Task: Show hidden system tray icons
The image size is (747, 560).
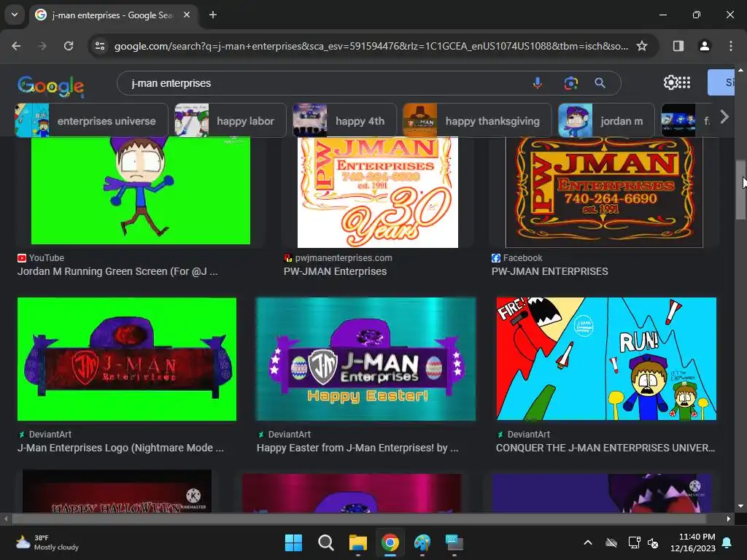Action: [x=588, y=542]
